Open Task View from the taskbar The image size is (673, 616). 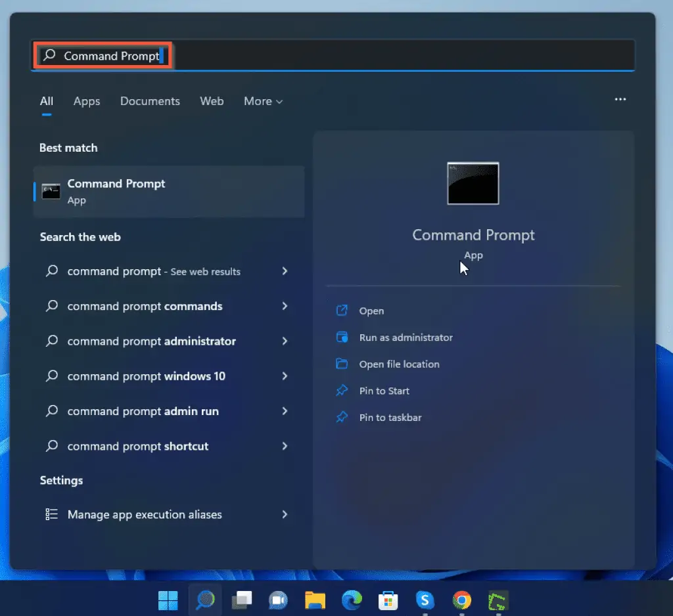tap(242, 600)
